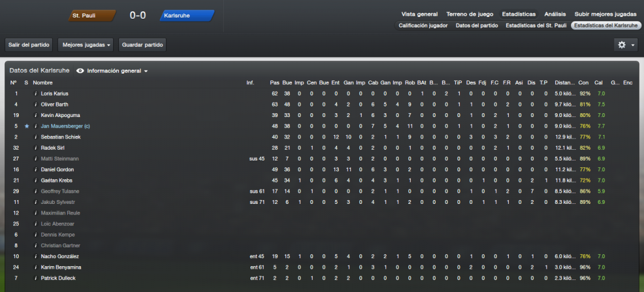Open the settings gear icon
The height and width of the screenshot is (292, 644).
[622, 45]
